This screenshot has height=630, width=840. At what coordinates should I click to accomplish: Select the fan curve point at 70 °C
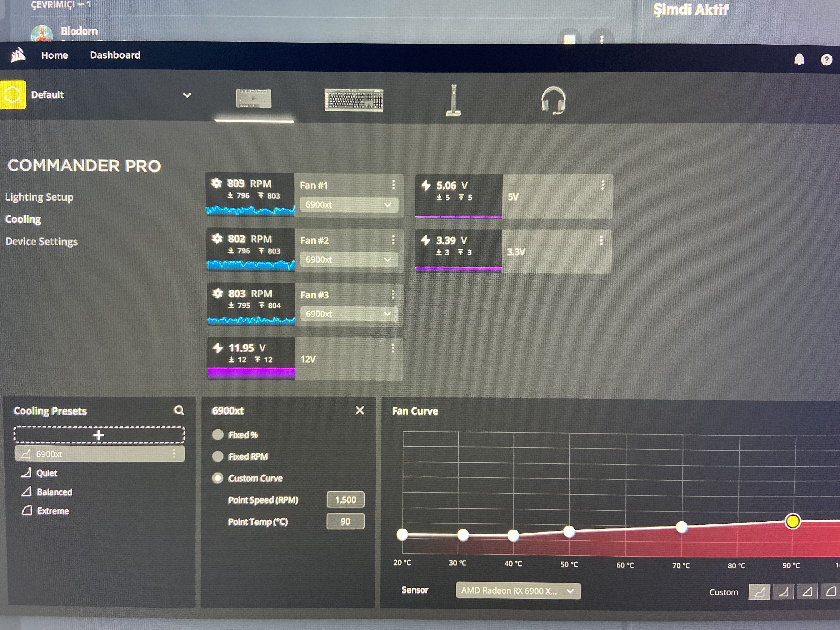pyautogui.click(x=682, y=527)
